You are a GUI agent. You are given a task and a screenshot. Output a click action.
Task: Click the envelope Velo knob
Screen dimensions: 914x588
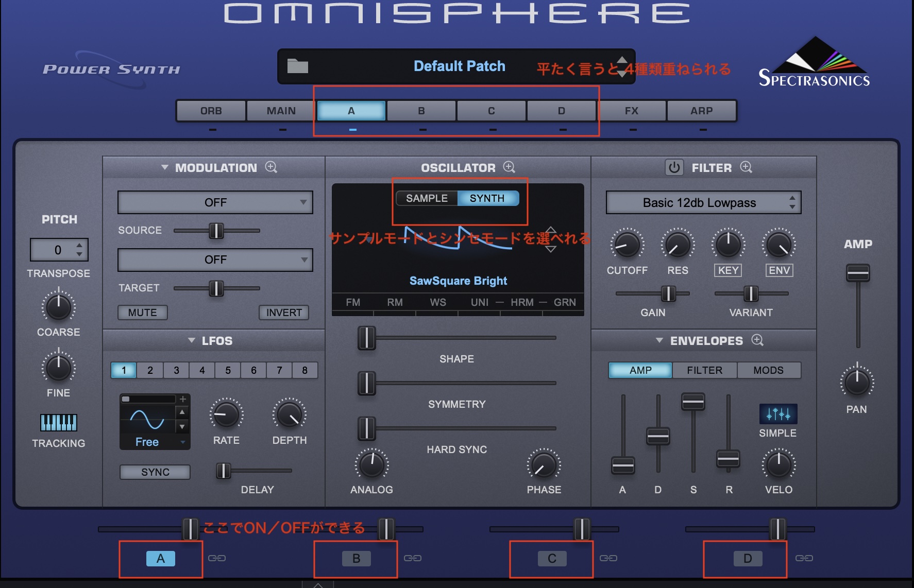pos(778,464)
